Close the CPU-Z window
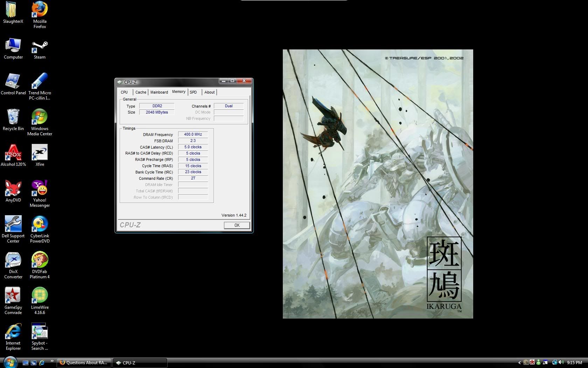588x368 pixels. (244, 81)
